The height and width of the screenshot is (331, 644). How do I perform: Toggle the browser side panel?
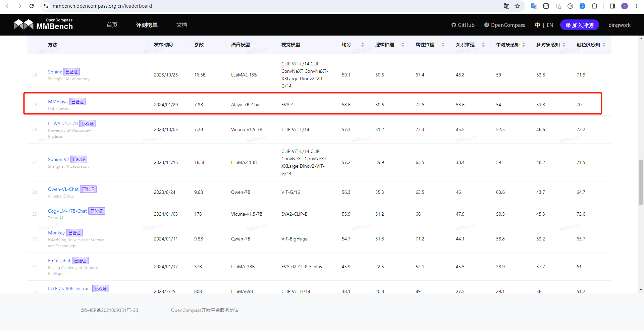coord(612,6)
